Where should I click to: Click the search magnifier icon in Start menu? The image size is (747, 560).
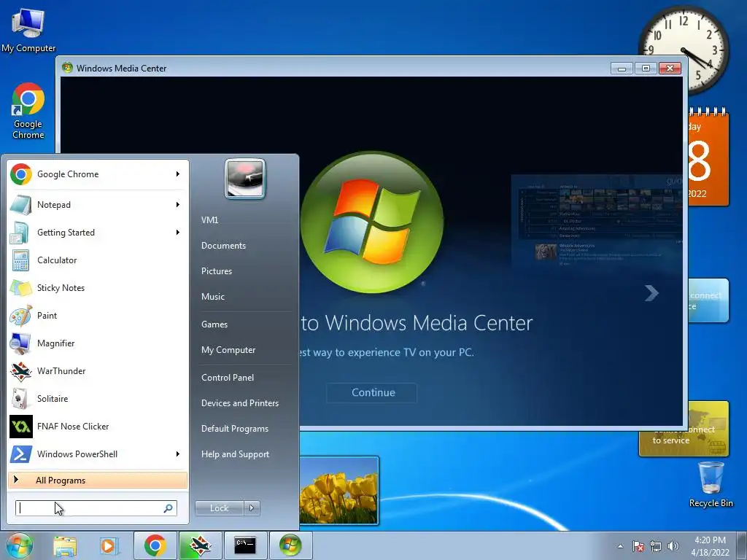coord(169,508)
